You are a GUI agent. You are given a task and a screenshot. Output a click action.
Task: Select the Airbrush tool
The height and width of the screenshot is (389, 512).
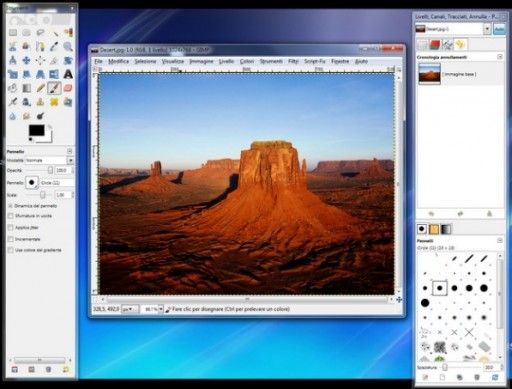[13, 102]
